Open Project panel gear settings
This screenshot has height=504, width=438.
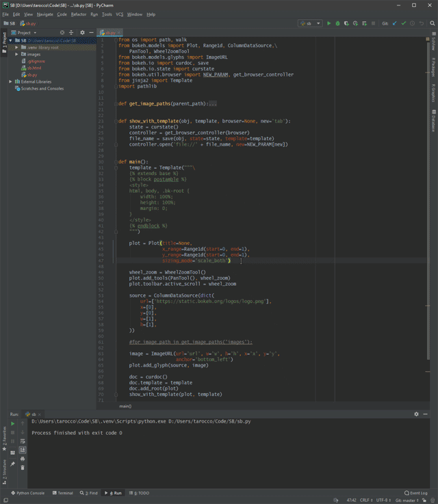click(82, 32)
